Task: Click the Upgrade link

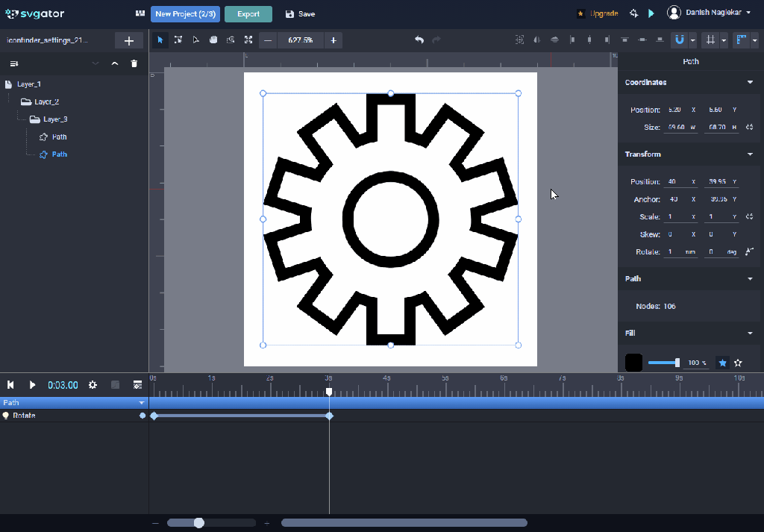Action: coord(603,13)
